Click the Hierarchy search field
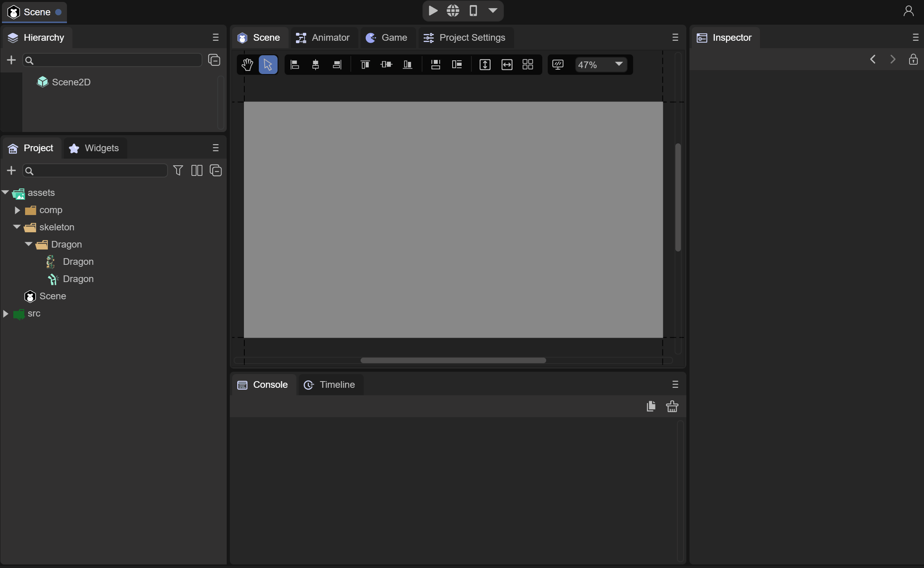The image size is (924, 568). (x=113, y=60)
